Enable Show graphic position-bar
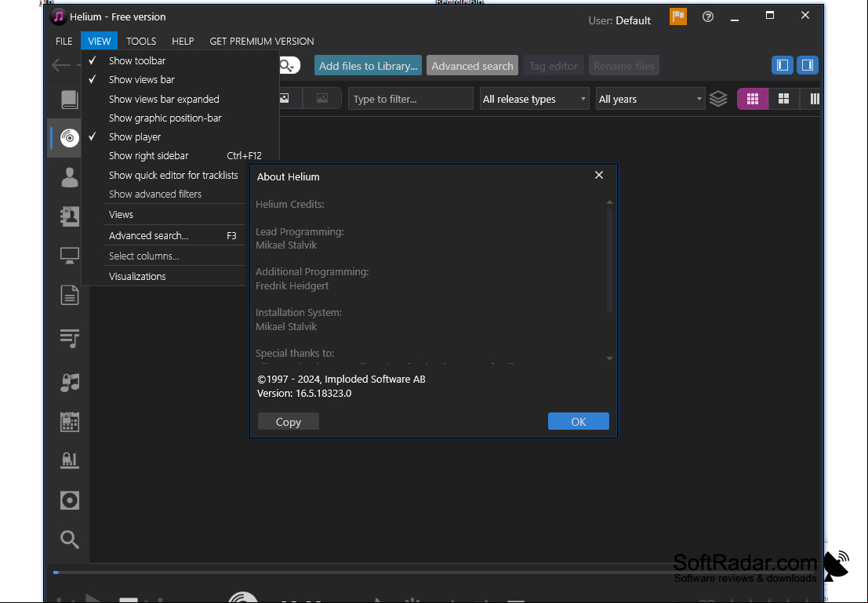This screenshot has height=603, width=868. [165, 118]
